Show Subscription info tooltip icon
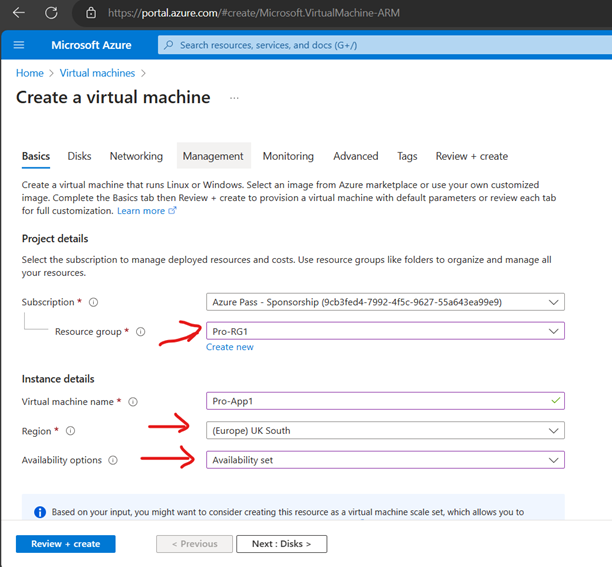Viewport: 612px width, 567px height. point(93,302)
